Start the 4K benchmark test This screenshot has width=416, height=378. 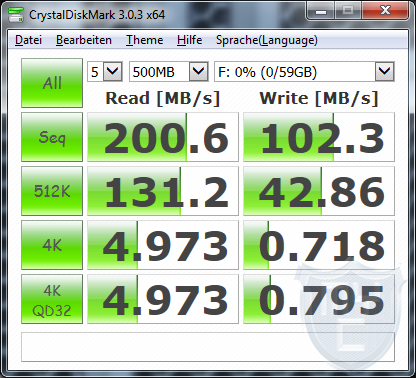tap(52, 245)
